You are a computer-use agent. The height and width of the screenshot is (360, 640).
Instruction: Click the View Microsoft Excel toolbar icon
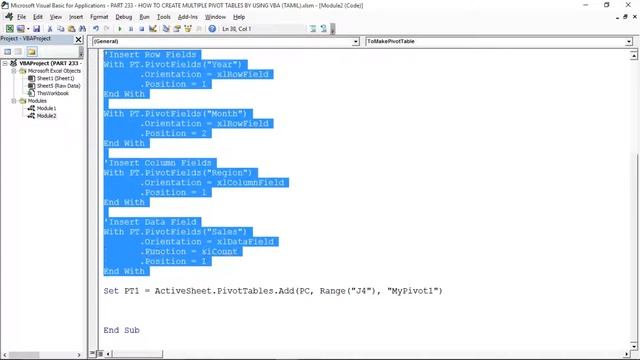point(9,29)
